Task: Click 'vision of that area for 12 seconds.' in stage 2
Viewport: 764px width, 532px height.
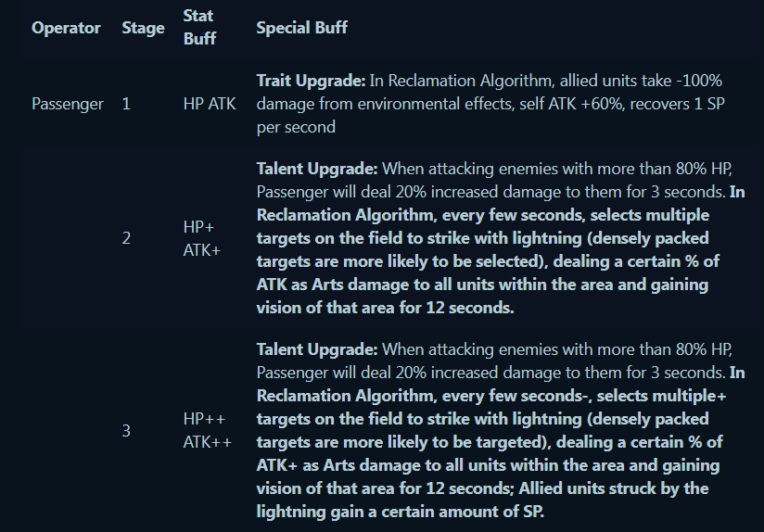Action: [385, 308]
